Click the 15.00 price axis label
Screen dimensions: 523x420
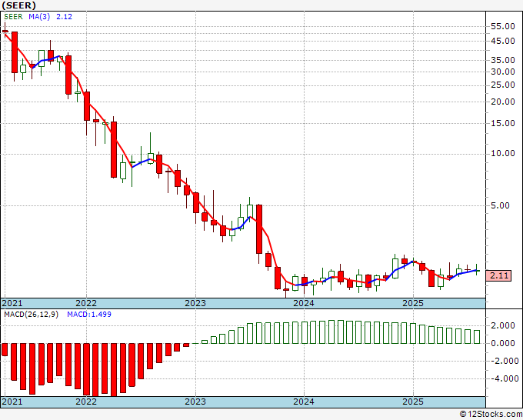pyautogui.click(x=503, y=123)
